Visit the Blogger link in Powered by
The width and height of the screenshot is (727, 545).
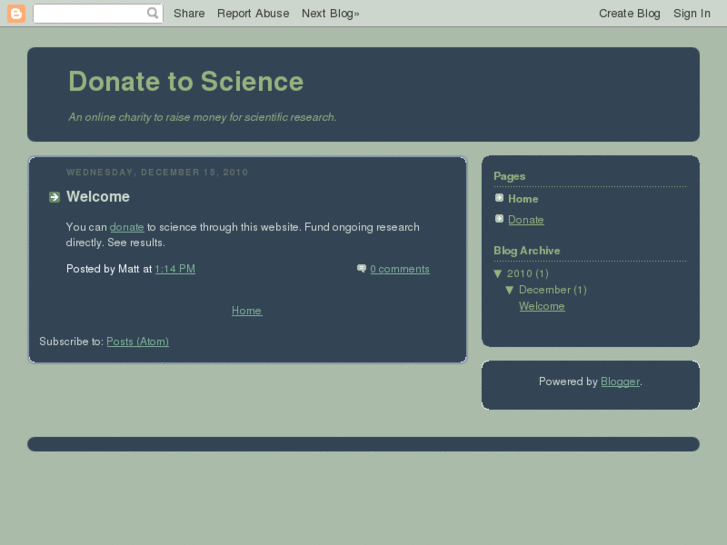[620, 382]
